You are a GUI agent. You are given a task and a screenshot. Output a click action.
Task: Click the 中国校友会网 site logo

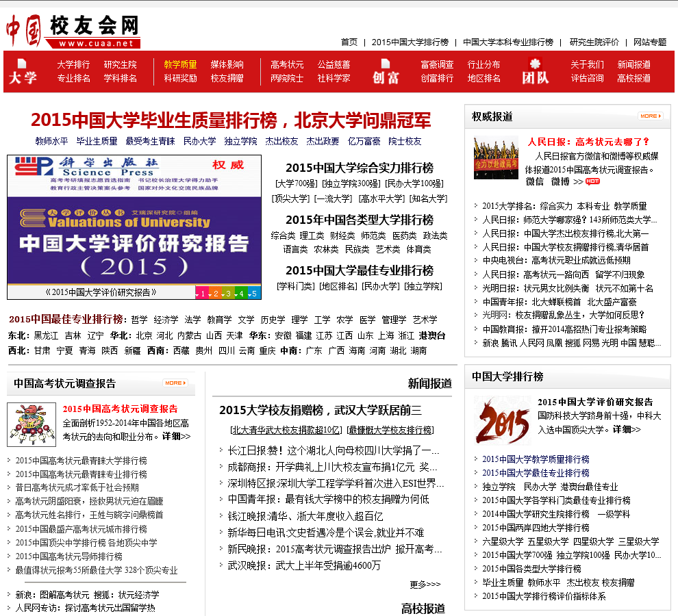(73, 31)
